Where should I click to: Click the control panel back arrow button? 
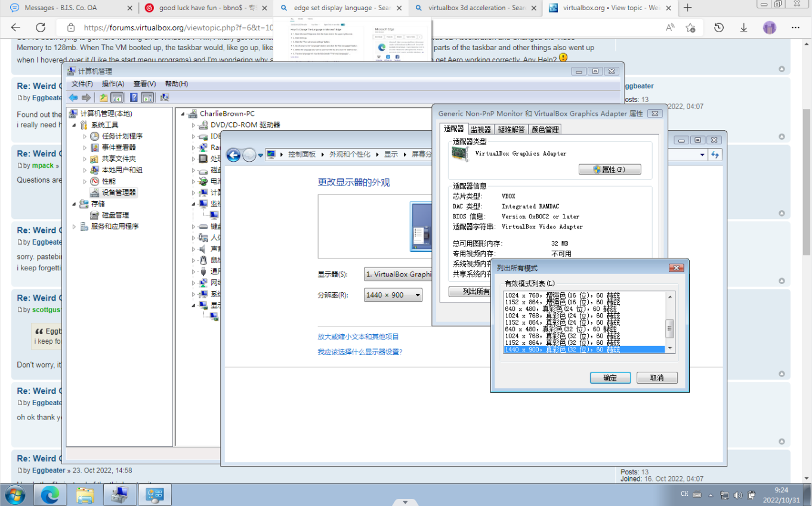234,155
